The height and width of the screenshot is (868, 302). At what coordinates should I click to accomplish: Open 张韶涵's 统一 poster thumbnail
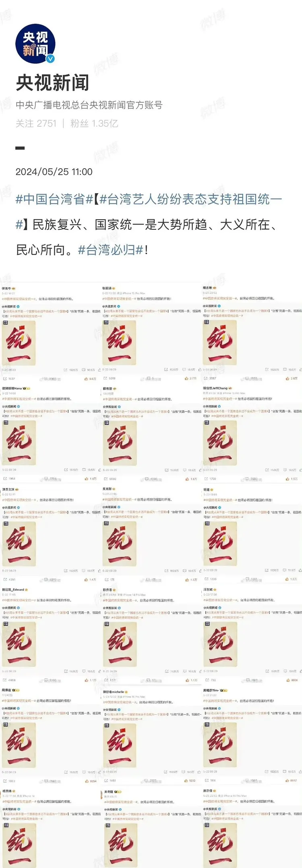119,342
